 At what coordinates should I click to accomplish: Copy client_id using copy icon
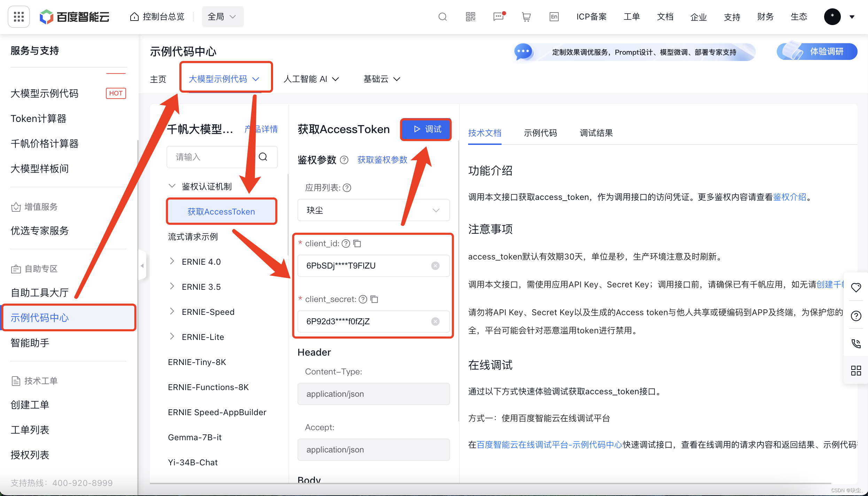coord(357,243)
